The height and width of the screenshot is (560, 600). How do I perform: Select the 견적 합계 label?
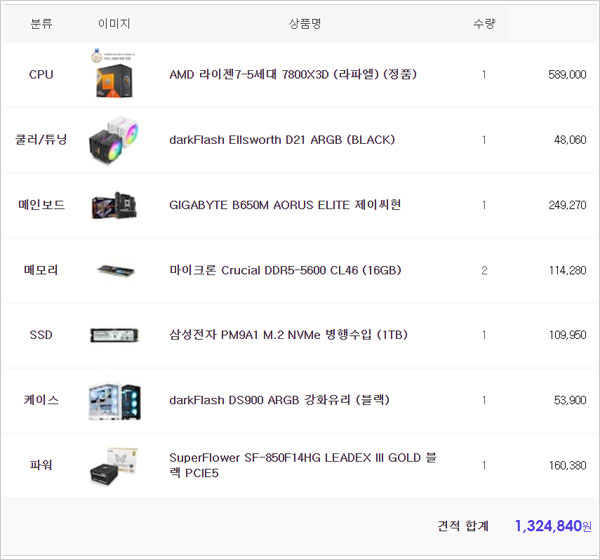pos(463,526)
